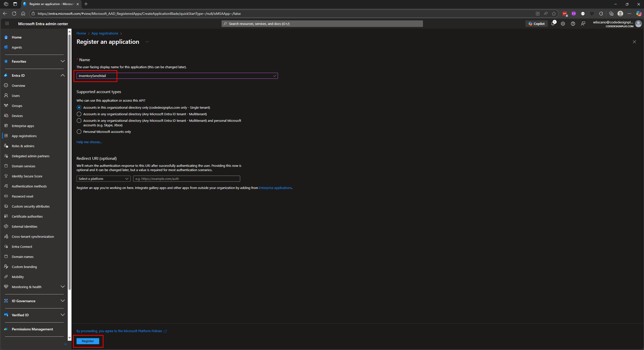Collapse the sidebar with double chevron

pos(66,344)
